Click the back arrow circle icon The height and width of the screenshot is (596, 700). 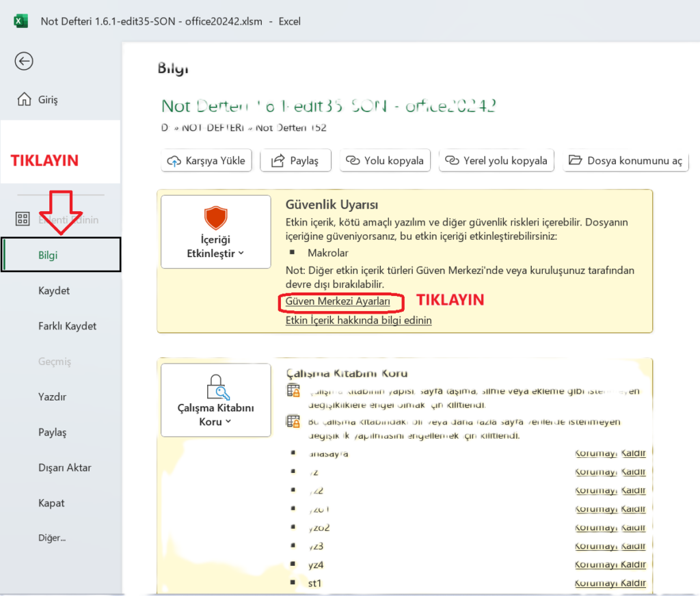click(x=24, y=62)
